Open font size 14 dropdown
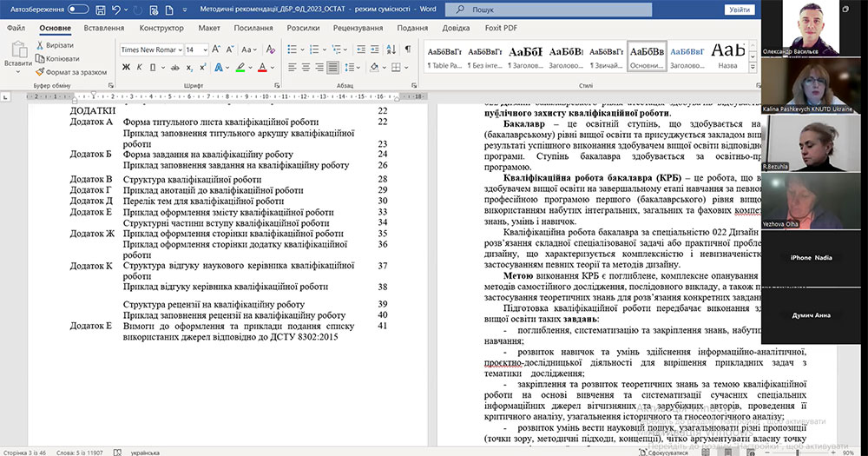 pyautogui.click(x=205, y=50)
